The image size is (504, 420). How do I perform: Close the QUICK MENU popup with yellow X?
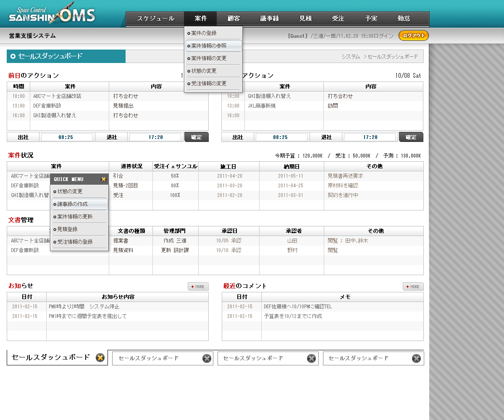[x=103, y=179]
